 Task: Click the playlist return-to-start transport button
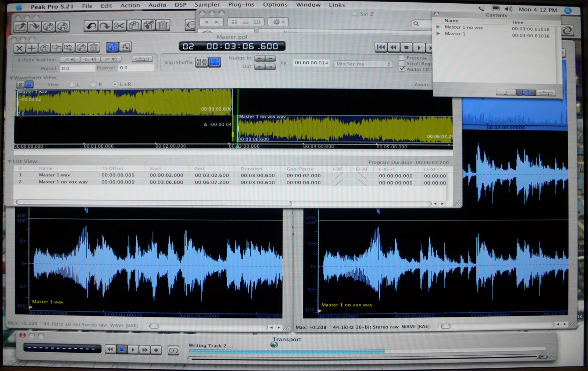coord(381,47)
